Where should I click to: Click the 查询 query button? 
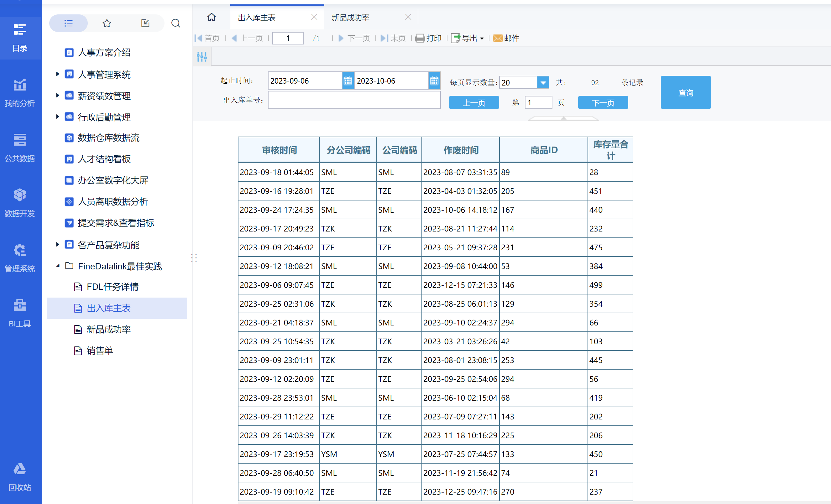(x=685, y=92)
